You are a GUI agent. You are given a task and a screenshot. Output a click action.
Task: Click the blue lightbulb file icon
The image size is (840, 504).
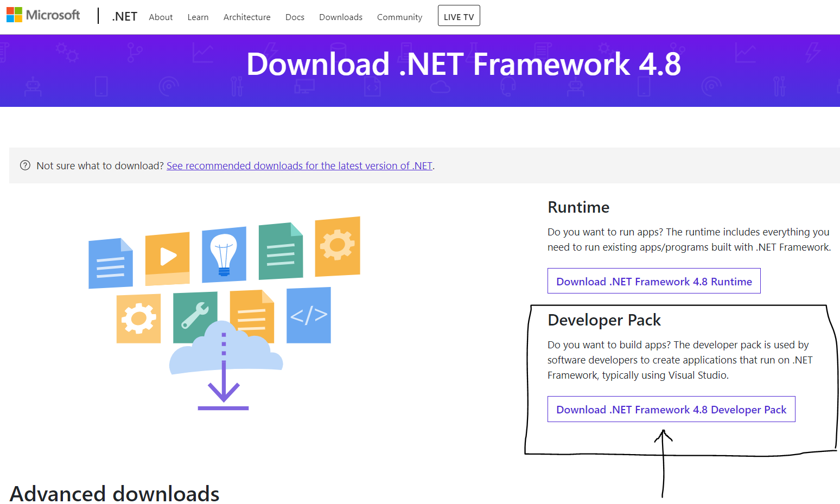coord(224,254)
